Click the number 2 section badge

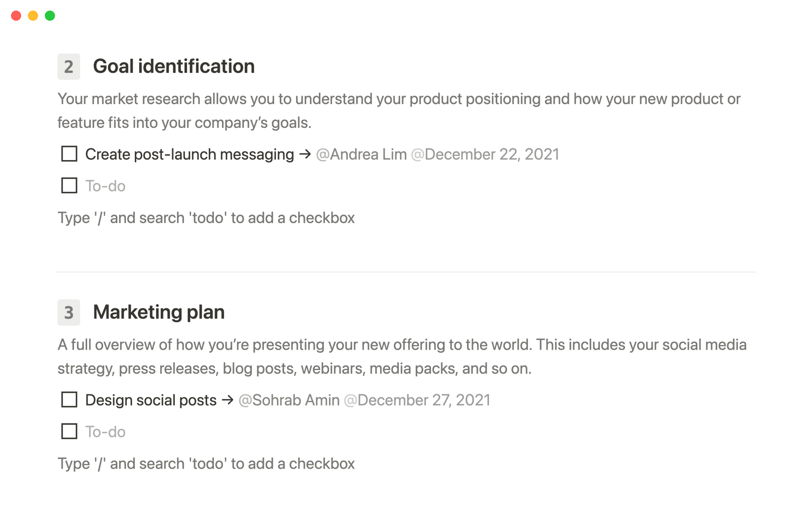(69, 66)
